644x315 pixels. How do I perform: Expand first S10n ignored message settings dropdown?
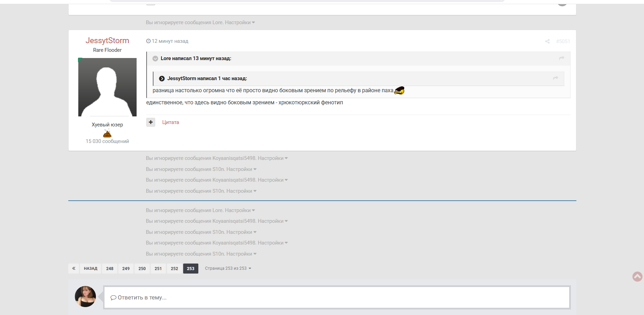click(x=241, y=169)
